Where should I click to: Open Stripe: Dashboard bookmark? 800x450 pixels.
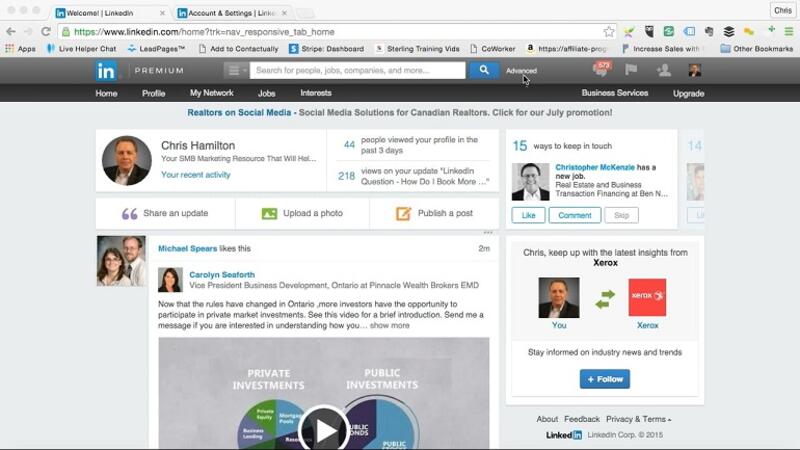[x=326, y=48]
